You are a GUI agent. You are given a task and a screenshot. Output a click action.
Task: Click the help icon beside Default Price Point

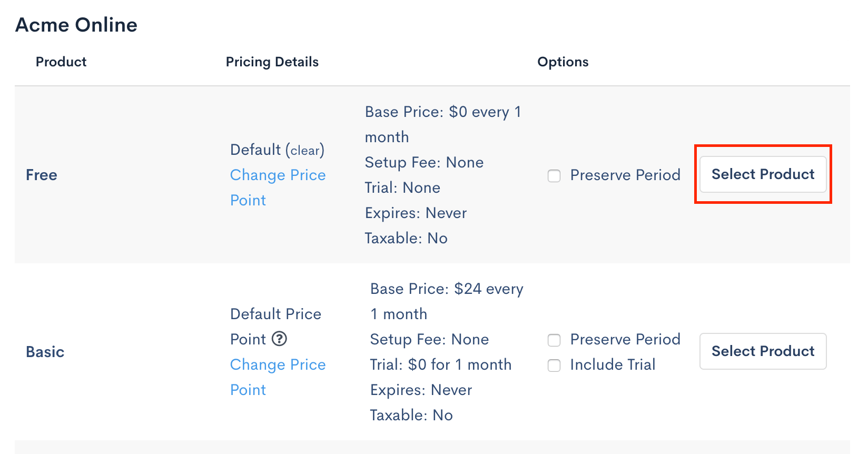tap(279, 339)
